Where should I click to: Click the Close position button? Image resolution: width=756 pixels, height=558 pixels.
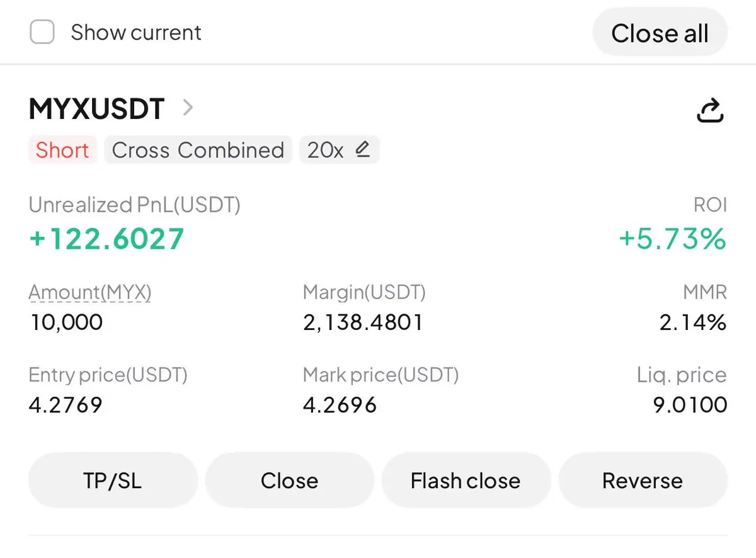289,481
